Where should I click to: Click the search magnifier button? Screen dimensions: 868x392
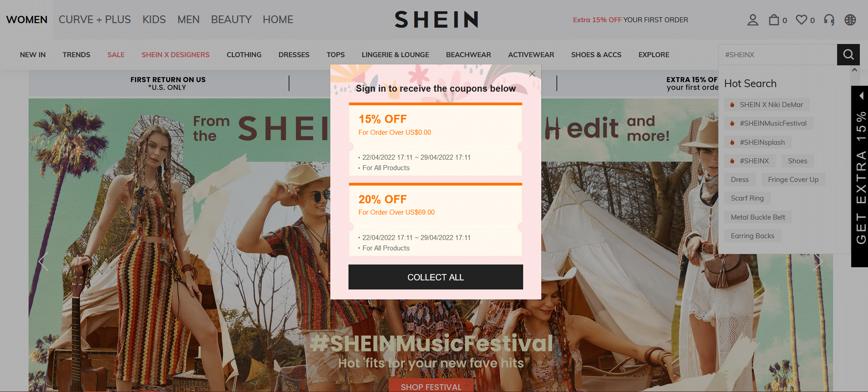[848, 55]
